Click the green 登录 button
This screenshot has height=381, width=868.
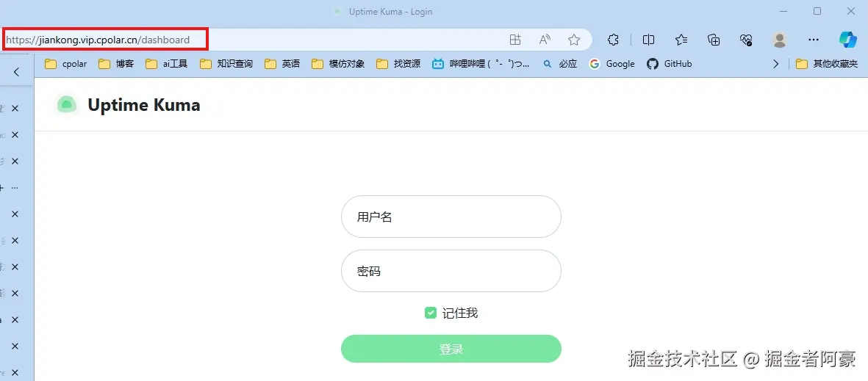point(451,349)
